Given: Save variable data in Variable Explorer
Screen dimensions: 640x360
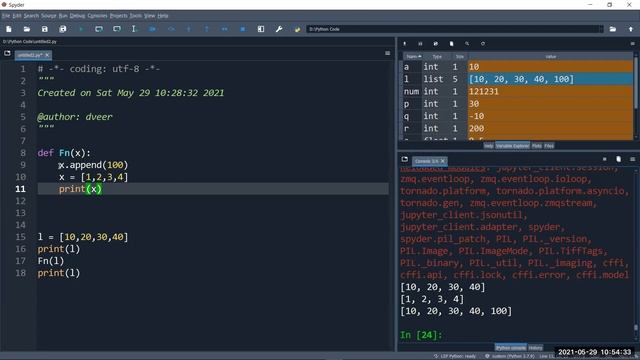Looking at the screenshot, I should [420, 44].
